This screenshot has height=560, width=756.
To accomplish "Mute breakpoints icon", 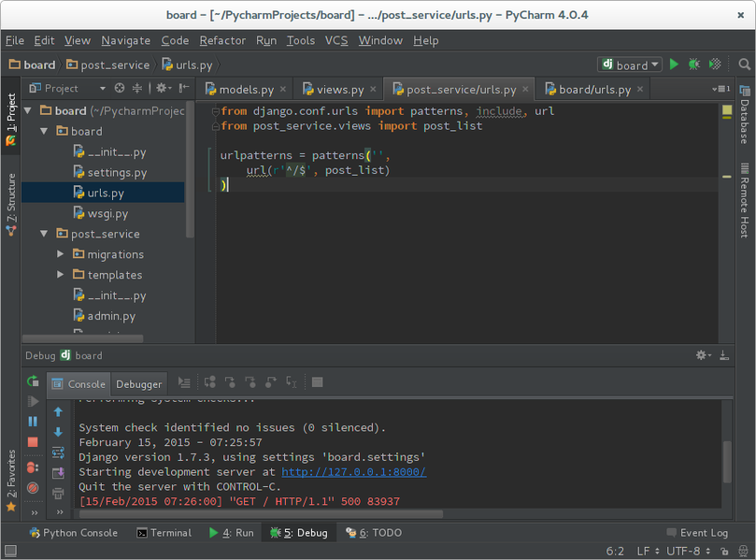I will pos(33,488).
